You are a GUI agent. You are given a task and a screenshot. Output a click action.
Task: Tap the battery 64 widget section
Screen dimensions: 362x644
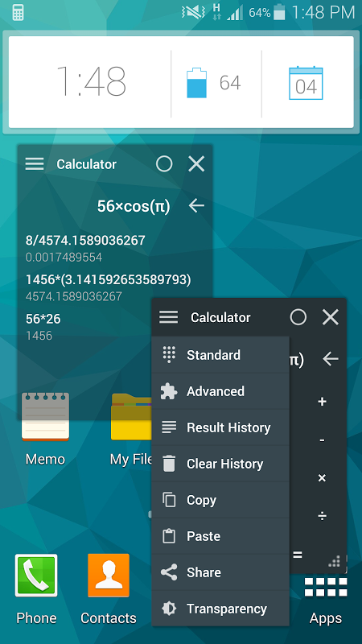(x=213, y=84)
